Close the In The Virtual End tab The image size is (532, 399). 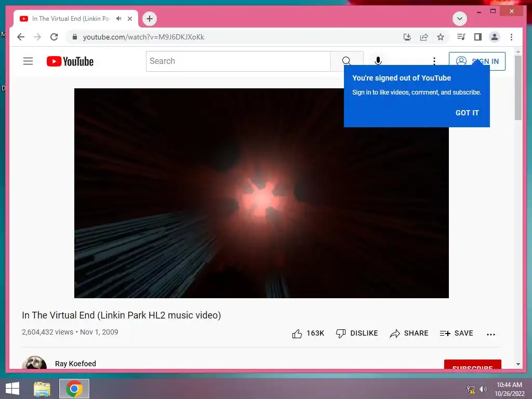[x=130, y=19]
